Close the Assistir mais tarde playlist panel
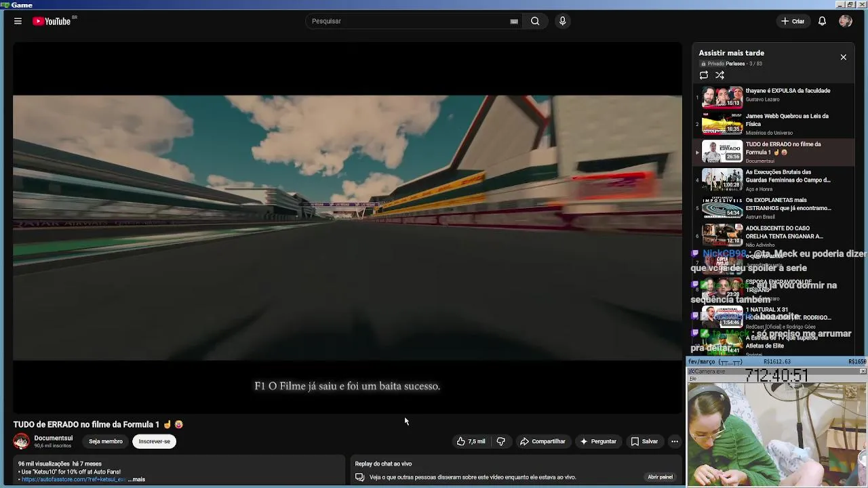Viewport: 868px width, 488px height. click(843, 57)
